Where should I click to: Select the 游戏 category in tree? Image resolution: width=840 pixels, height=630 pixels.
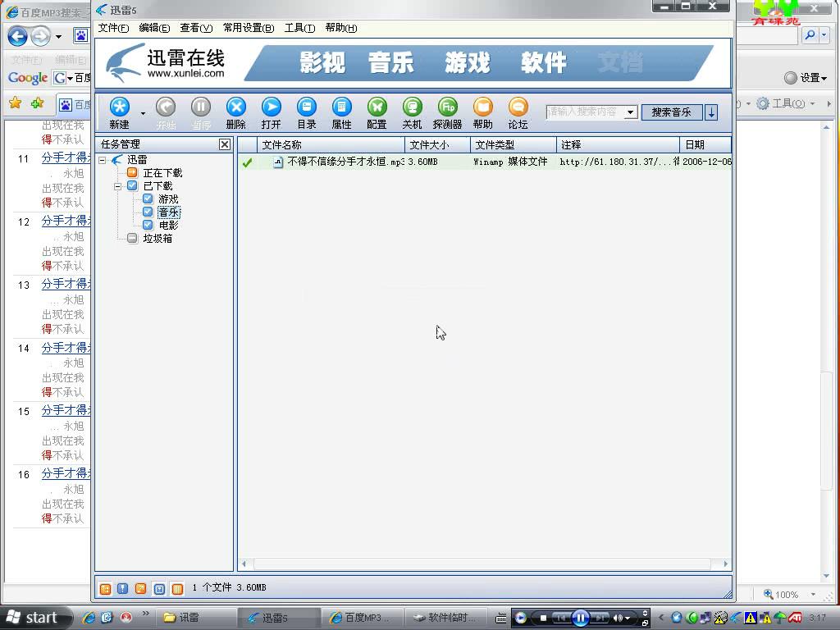click(x=168, y=199)
